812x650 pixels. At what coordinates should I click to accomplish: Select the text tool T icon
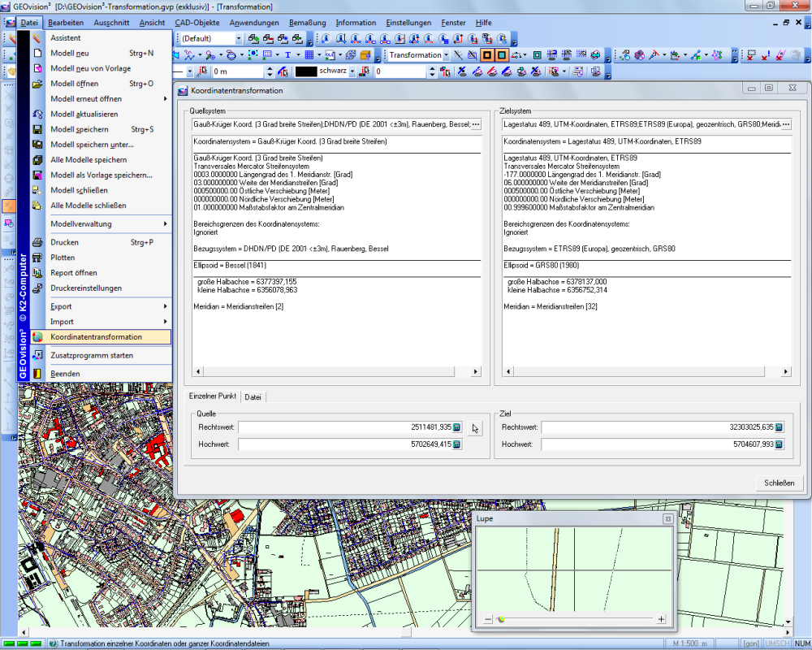coord(287,55)
